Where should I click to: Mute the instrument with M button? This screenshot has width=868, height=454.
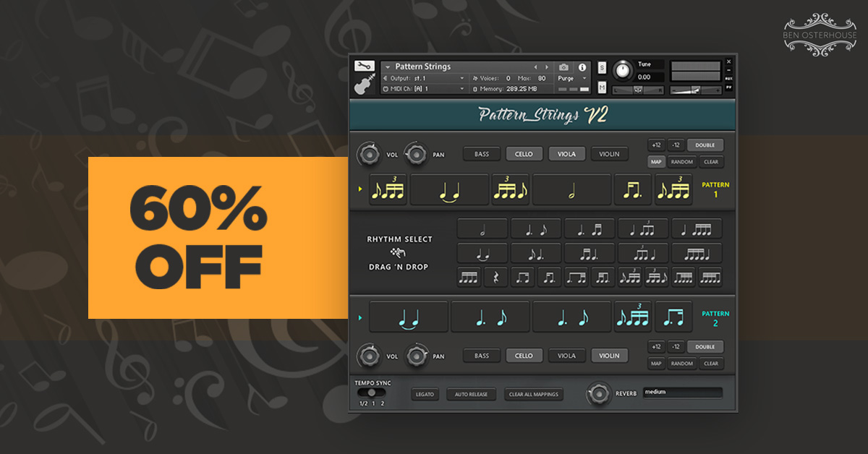[602, 87]
